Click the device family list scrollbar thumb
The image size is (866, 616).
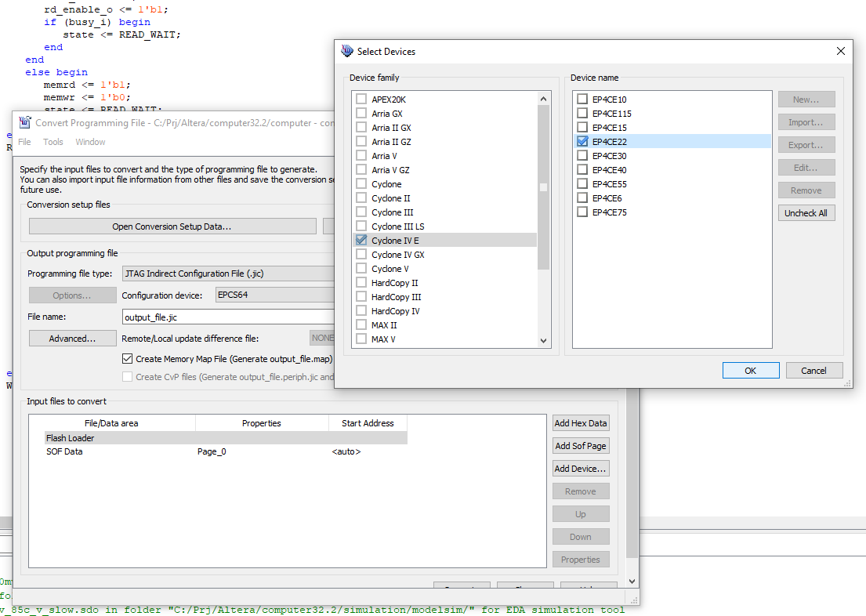pos(543,187)
